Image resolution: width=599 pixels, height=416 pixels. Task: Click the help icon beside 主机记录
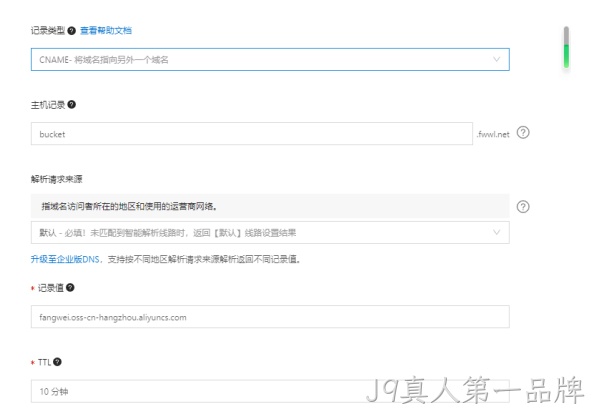(x=71, y=104)
